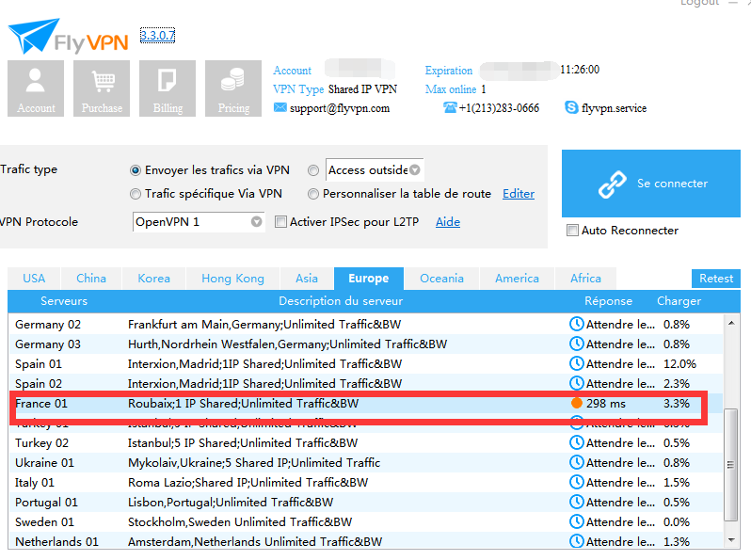Click the chain link icon on connect button
The height and width of the screenshot is (560, 751).
[612, 184]
